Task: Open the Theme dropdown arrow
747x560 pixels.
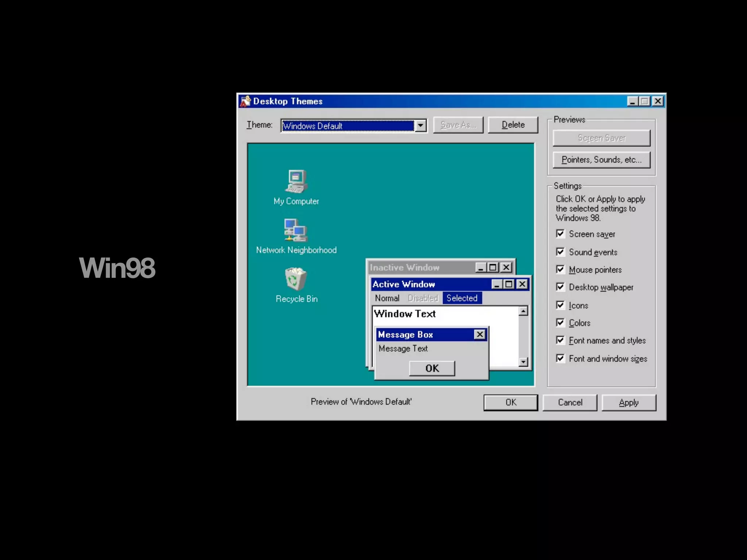Action: (421, 126)
